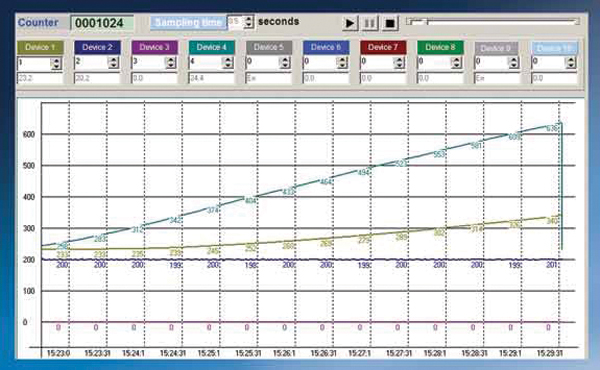This screenshot has height=370, width=600.
Task: Stop recording with the square button
Action: point(390,23)
